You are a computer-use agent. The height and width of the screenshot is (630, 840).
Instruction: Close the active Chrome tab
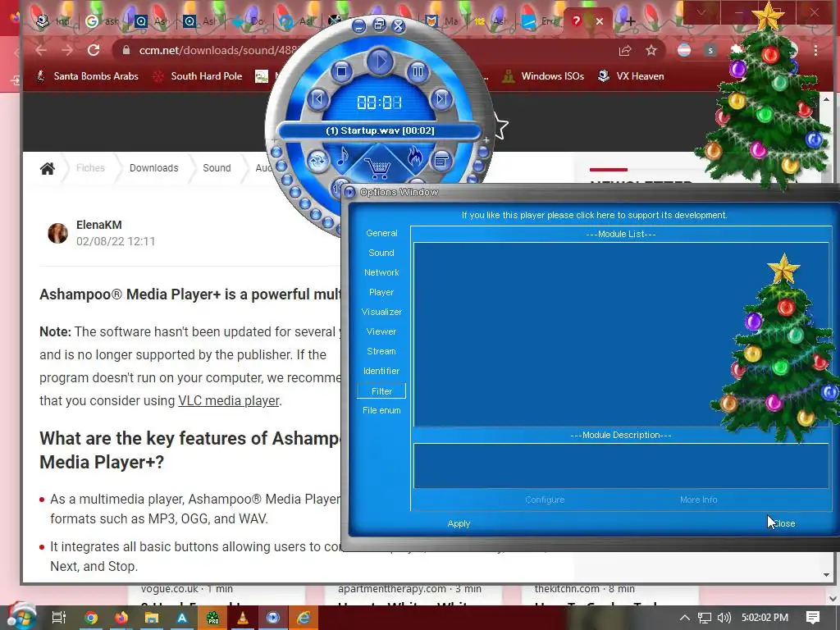[x=600, y=21]
